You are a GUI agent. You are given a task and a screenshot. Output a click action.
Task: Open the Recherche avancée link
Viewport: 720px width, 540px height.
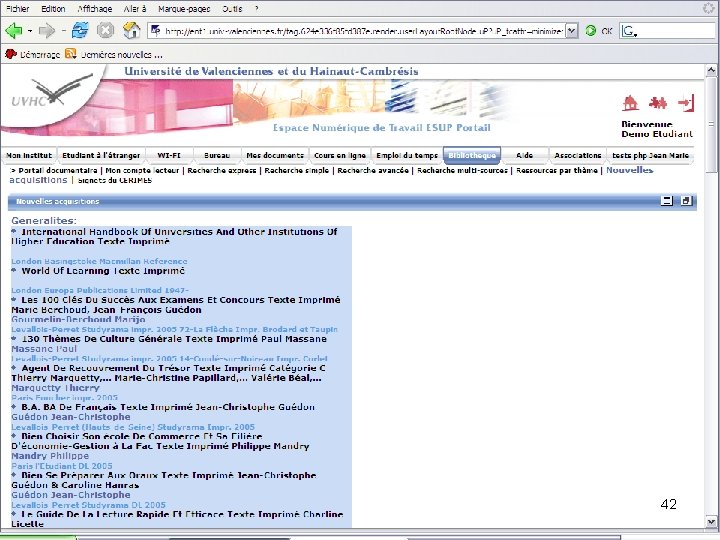click(x=373, y=170)
